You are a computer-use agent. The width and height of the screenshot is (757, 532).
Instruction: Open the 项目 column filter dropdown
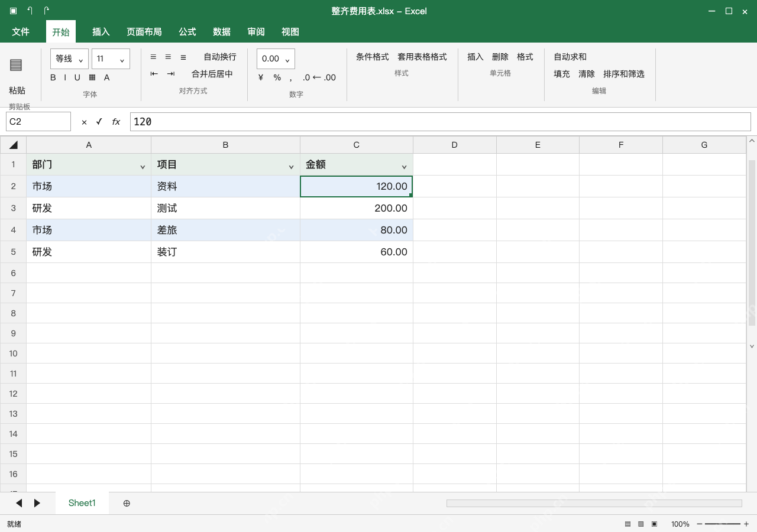pyautogui.click(x=291, y=167)
